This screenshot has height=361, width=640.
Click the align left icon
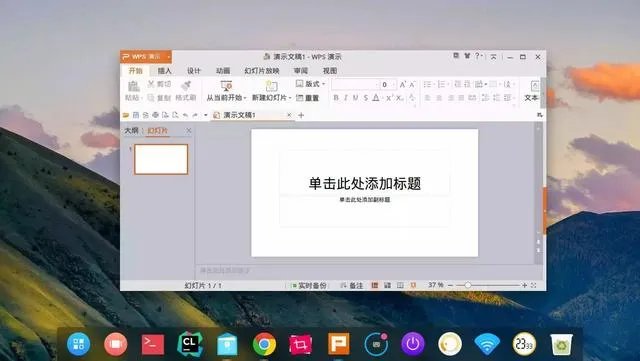tap(428, 98)
